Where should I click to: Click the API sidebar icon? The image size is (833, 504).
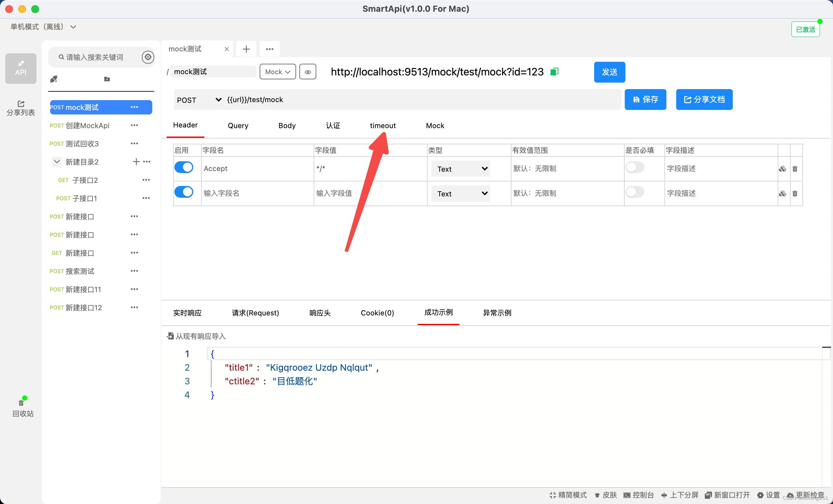pos(20,68)
